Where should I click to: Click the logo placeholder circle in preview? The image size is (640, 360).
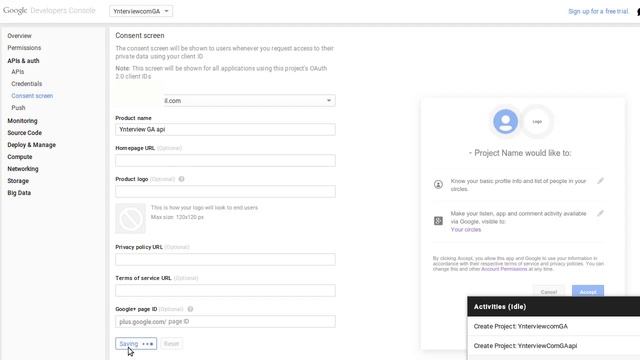pos(537,121)
